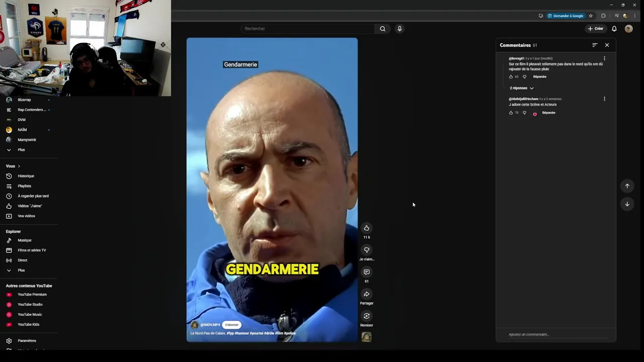
Task: Close the Commentaires panel
Action: click(607, 45)
